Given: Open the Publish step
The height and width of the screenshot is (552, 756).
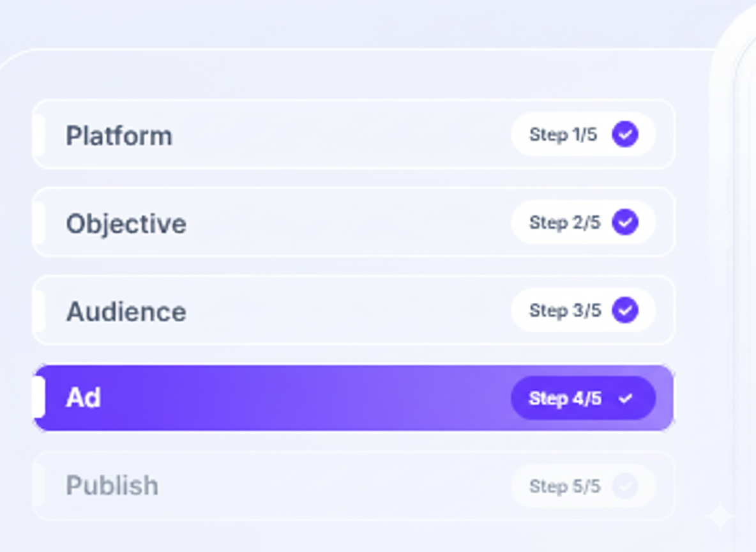Looking at the screenshot, I should [287, 486].
